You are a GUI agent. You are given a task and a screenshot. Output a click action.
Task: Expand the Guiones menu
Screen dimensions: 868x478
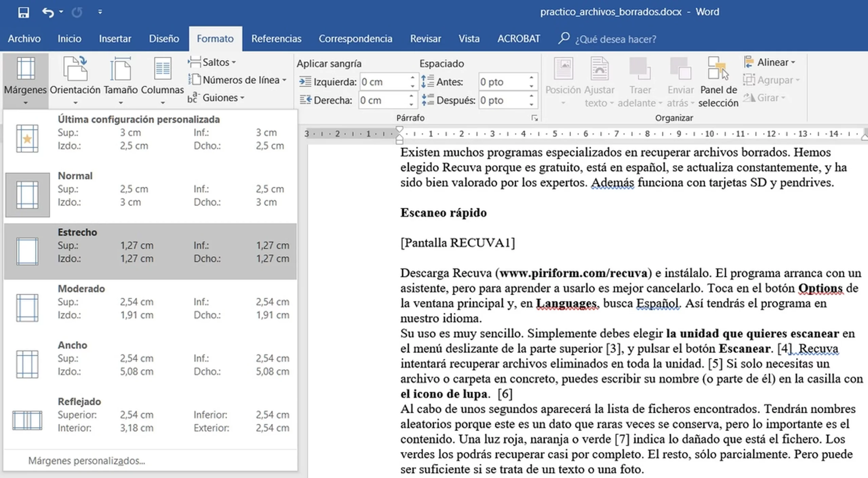(x=216, y=98)
